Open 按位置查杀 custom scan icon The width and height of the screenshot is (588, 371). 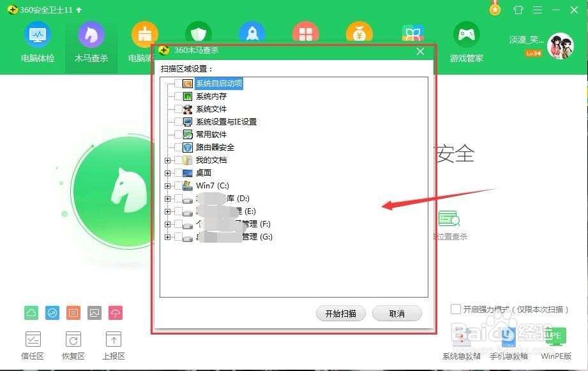pyautogui.click(x=449, y=218)
